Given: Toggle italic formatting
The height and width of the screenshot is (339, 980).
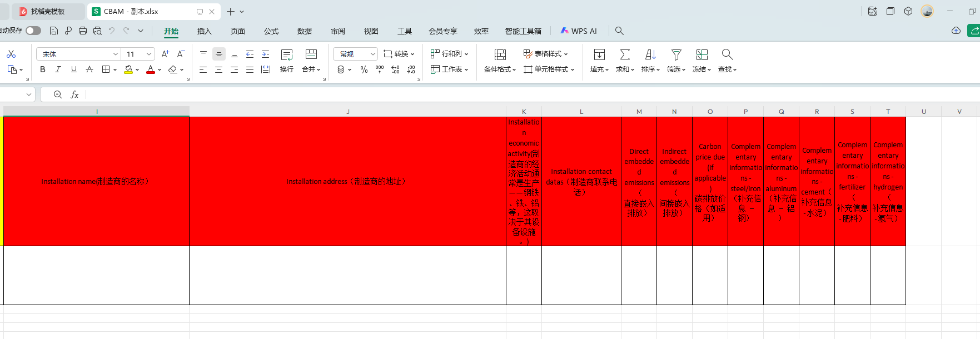Looking at the screenshot, I should coord(58,69).
